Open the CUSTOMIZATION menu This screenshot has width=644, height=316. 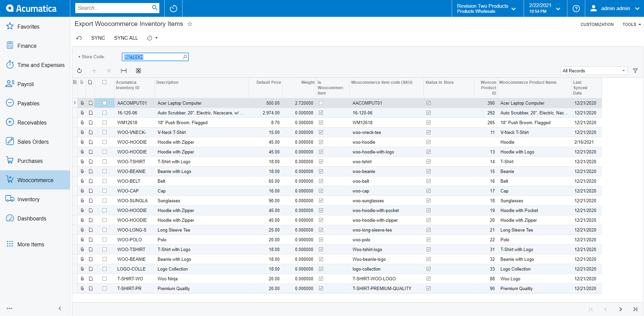coord(597,25)
